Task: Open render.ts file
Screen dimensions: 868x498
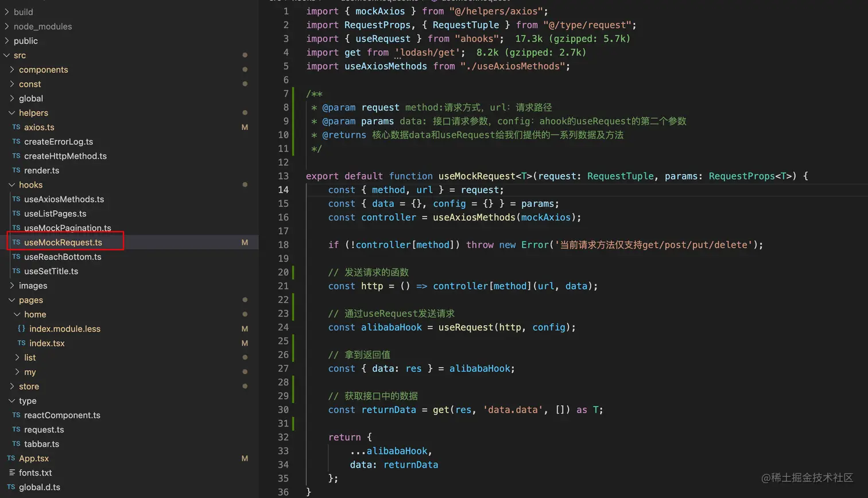Action: click(x=41, y=170)
